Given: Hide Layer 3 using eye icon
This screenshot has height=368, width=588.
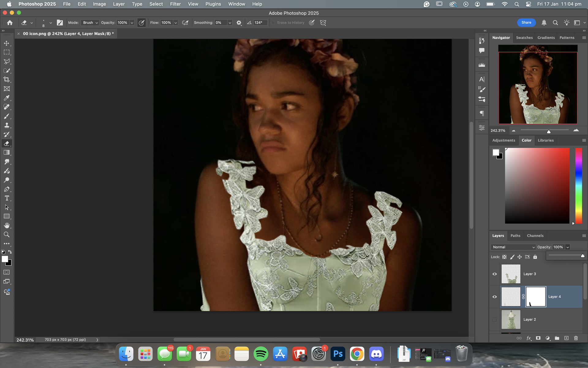Looking at the screenshot, I should (x=495, y=274).
